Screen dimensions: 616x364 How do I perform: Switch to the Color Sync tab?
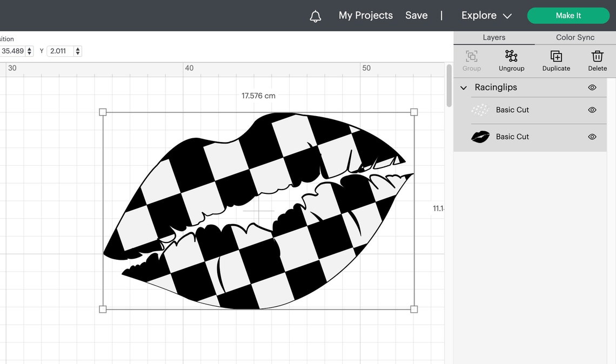(574, 37)
